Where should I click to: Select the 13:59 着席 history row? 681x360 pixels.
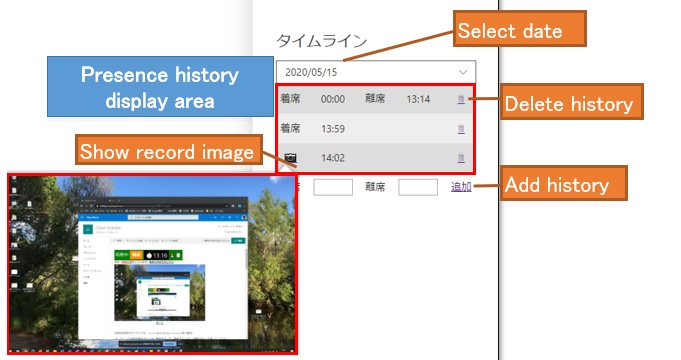pos(375,129)
